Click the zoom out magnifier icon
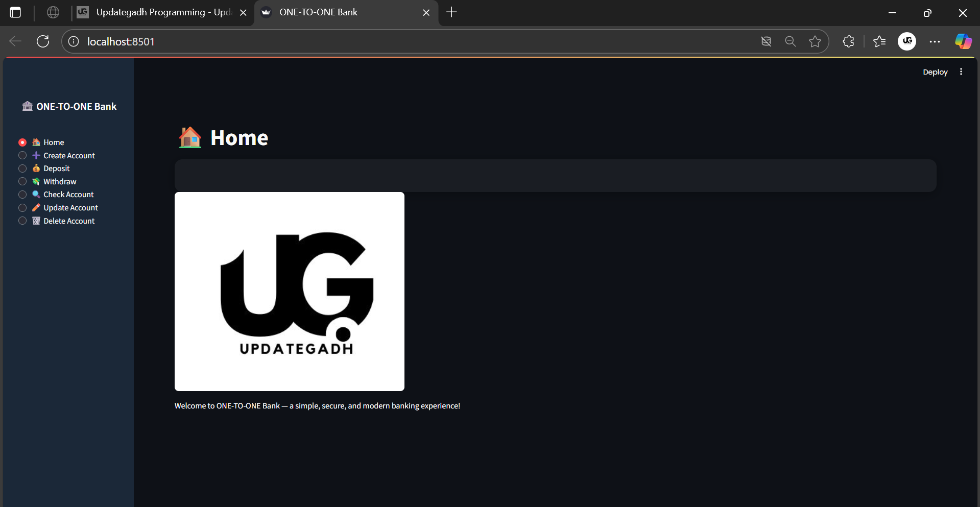980x507 pixels. pos(790,41)
